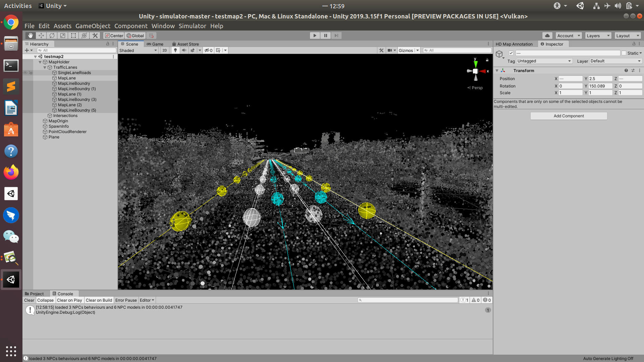
Task: Select the Rect tool
Action: point(73,36)
